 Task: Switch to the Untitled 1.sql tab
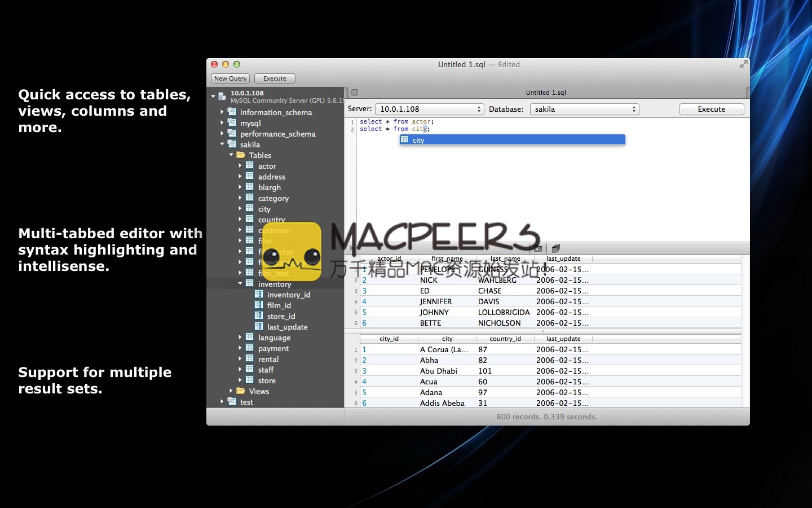click(545, 93)
